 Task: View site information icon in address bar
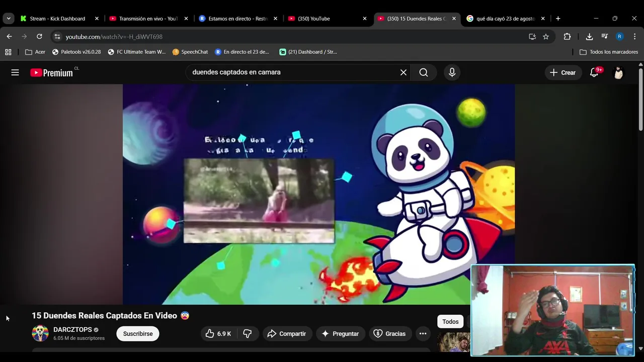57,37
